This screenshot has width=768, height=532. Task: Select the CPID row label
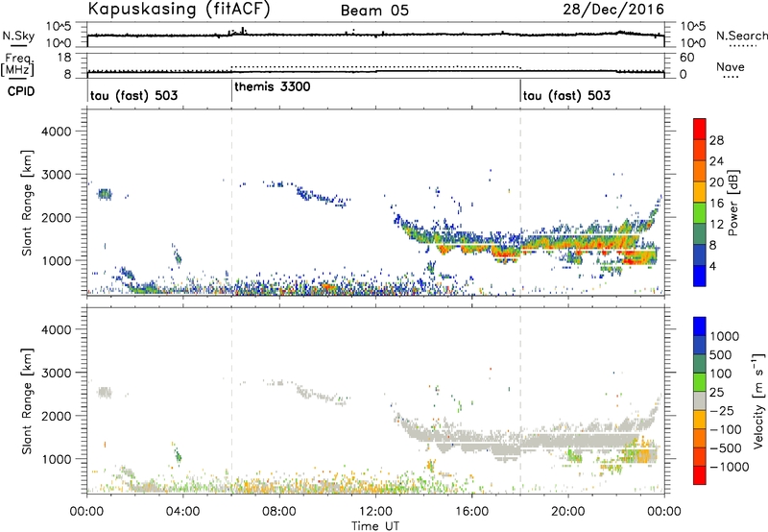(x=21, y=91)
